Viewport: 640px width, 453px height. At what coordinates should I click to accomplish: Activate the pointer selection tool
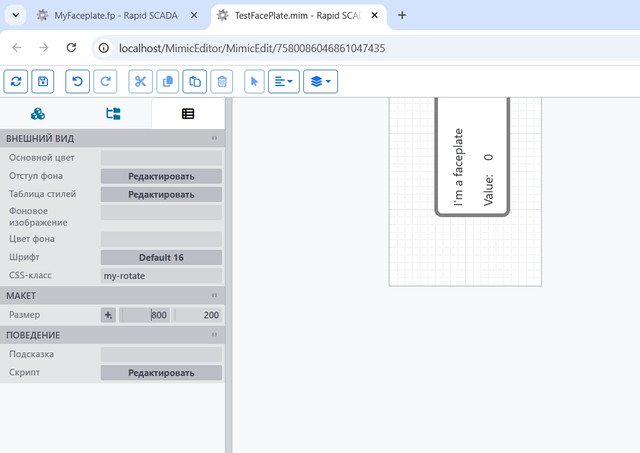[x=254, y=82]
